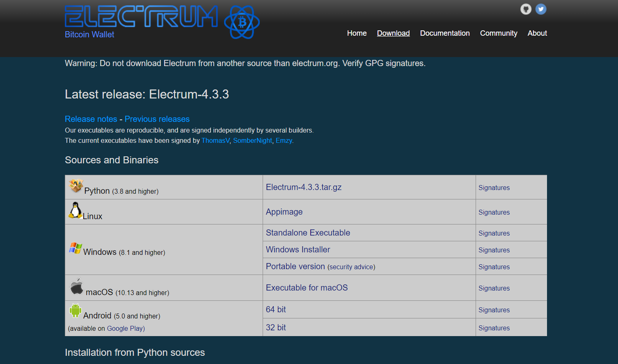Click the 'Latest release: Electrum-4.3.3' heading

click(x=147, y=94)
